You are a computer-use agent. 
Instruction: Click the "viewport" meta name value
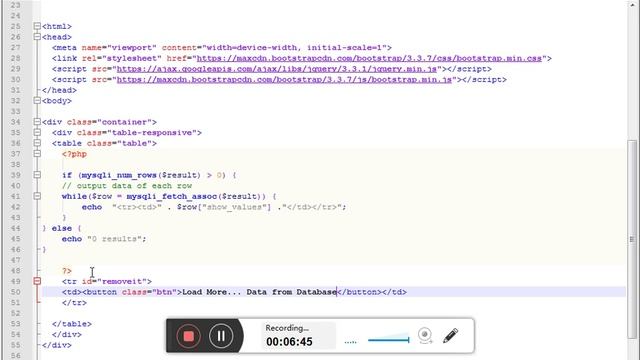(132, 48)
